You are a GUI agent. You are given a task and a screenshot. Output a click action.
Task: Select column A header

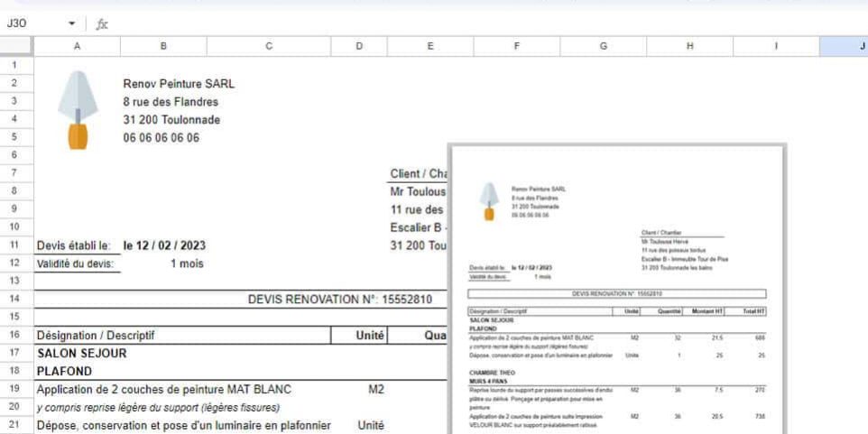(76, 46)
